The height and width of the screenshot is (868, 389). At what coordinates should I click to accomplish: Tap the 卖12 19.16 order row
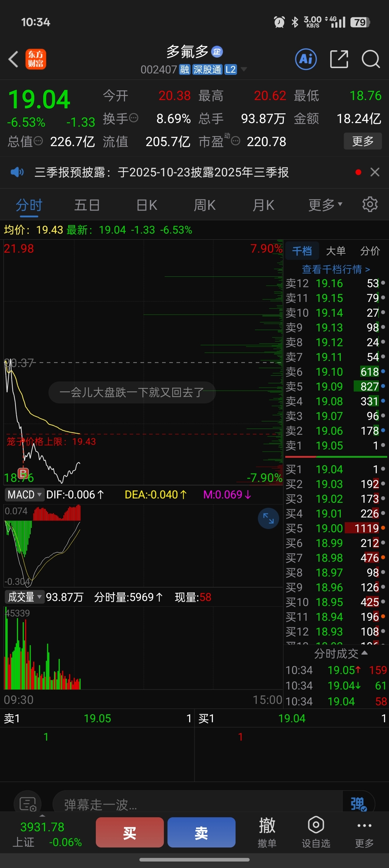click(336, 283)
